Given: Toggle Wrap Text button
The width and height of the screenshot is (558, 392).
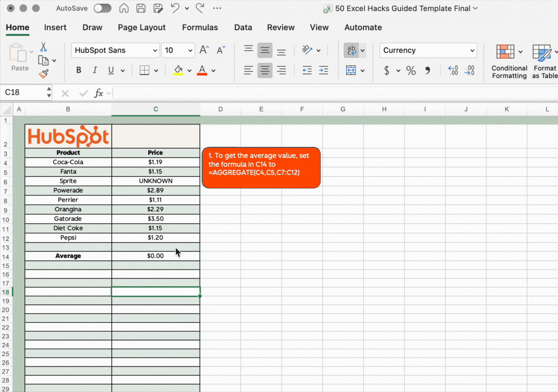Looking at the screenshot, I should (351, 50).
